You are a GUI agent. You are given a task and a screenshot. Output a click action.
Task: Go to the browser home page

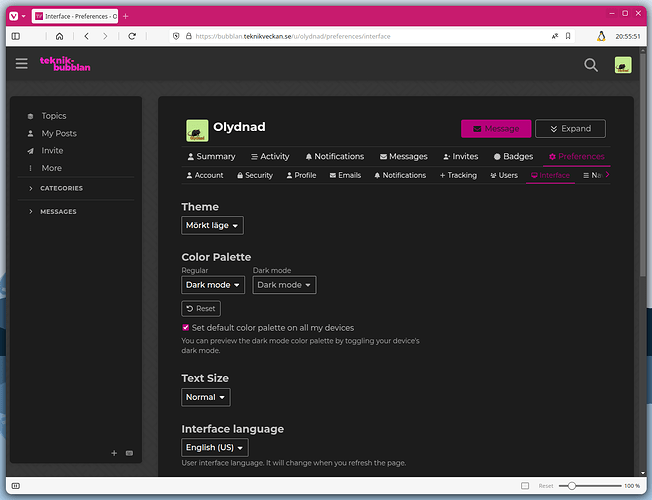[x=59, y=36]
